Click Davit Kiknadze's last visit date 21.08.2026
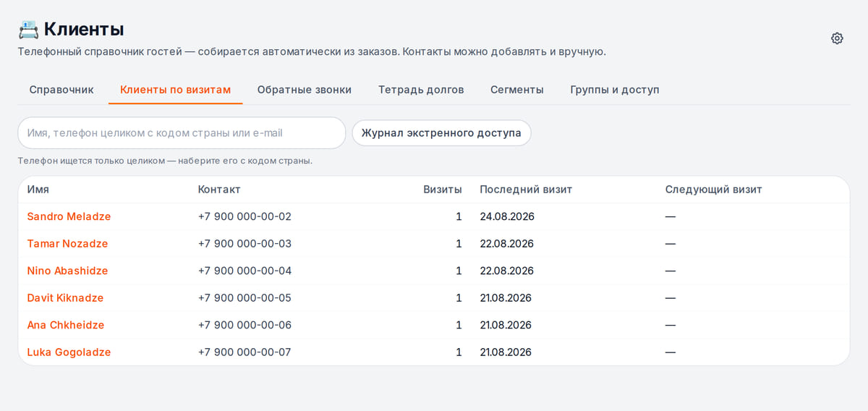 click(506, 298)
